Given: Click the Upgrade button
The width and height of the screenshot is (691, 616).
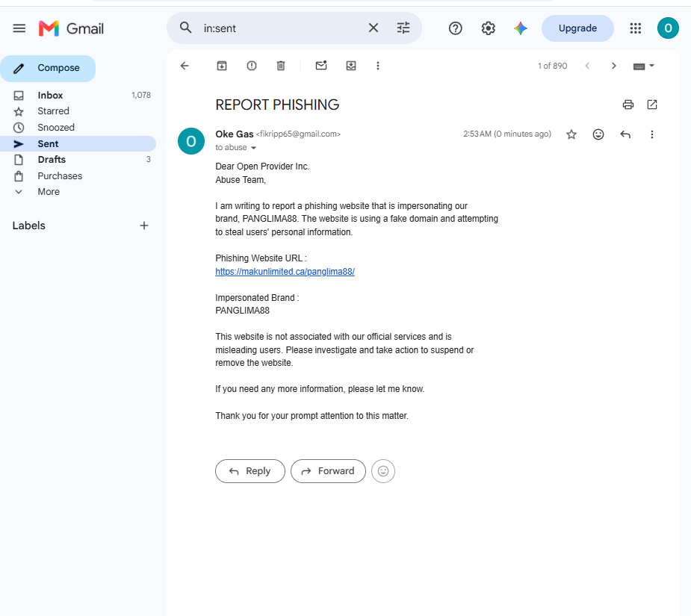Looking at the screenshot, I should [577, 28].
